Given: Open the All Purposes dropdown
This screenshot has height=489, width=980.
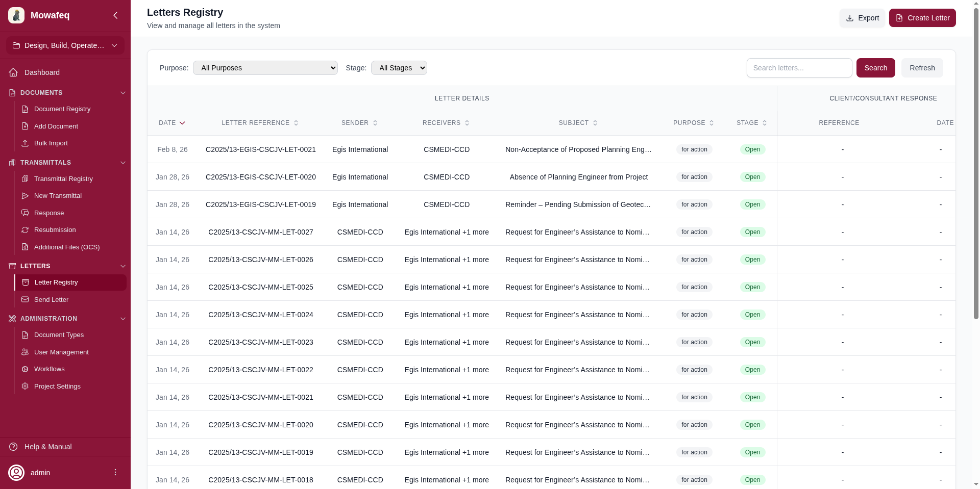Looking at the screenshot, I should click(265, 68).
